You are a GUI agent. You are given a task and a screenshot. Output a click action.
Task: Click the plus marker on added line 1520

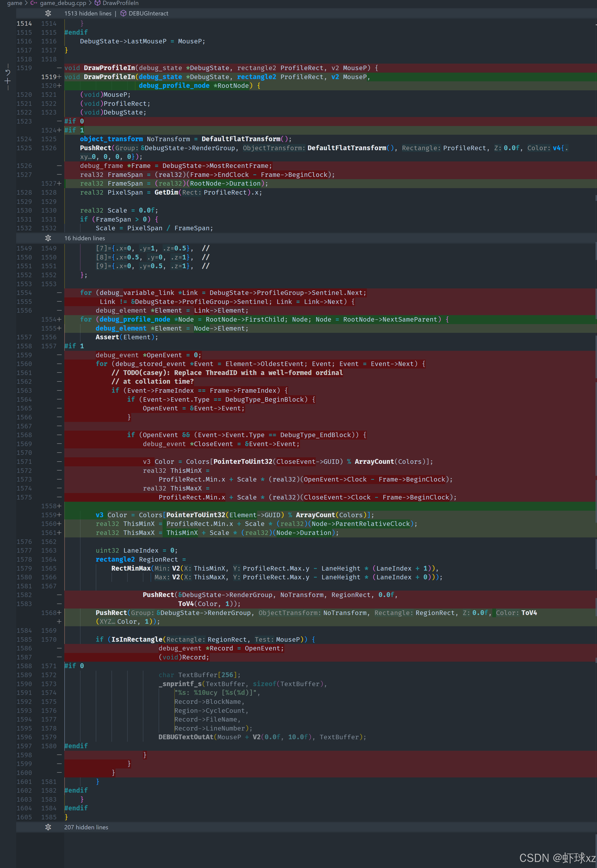(59, 86)
